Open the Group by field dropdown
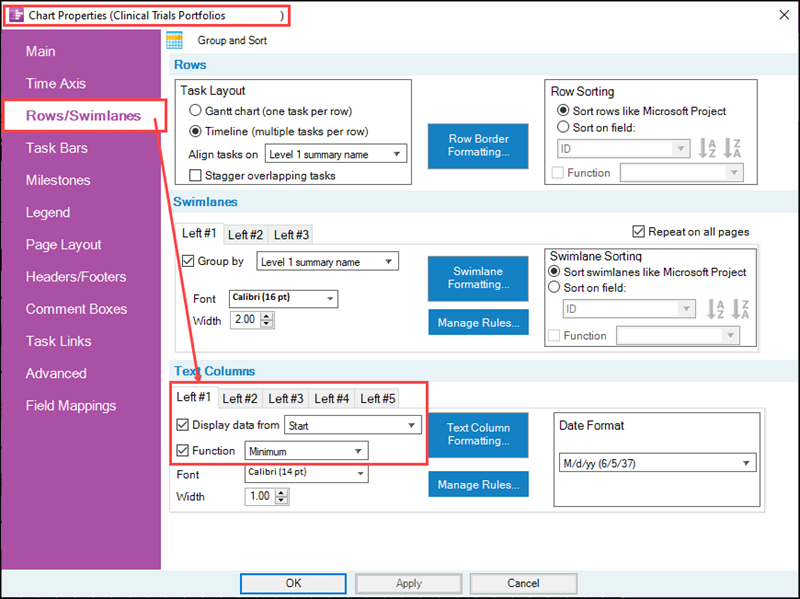Viewport: 800px width, 599px height. [327, 261]
